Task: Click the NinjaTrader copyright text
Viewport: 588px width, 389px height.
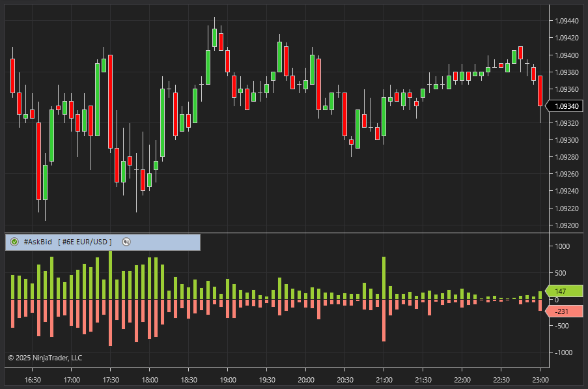Action: [45, 358]
